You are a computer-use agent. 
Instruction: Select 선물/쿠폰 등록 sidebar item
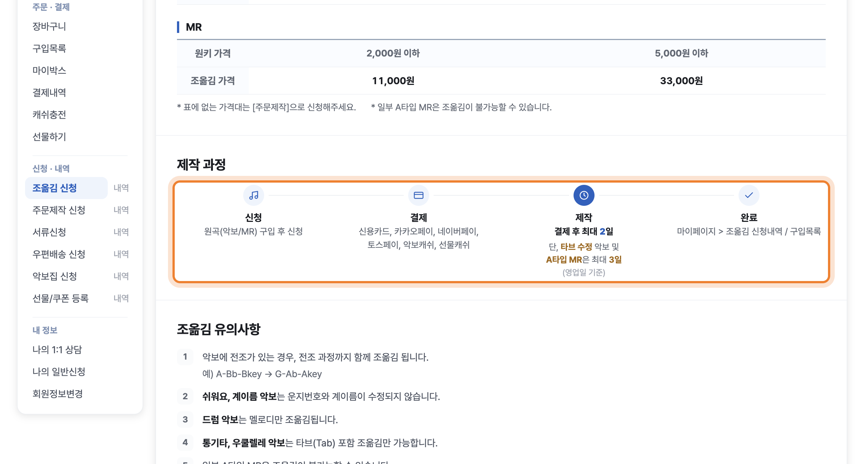[60, 298]
